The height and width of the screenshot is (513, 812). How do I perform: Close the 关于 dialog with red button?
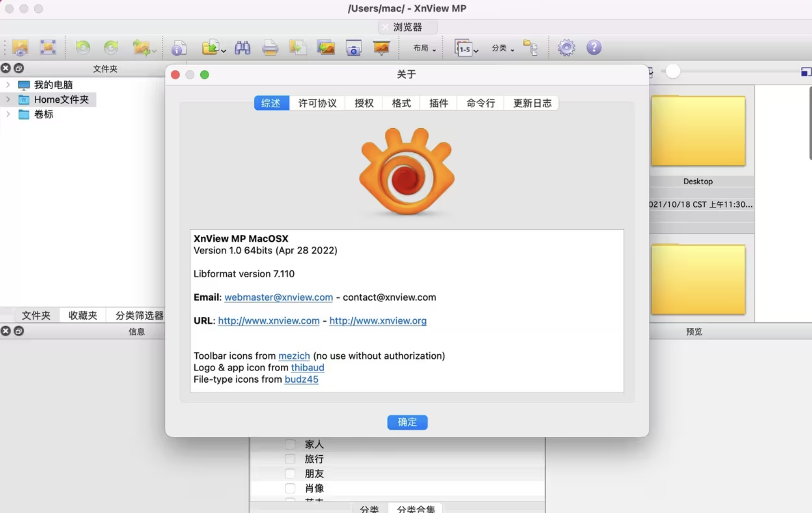[176, 75]
